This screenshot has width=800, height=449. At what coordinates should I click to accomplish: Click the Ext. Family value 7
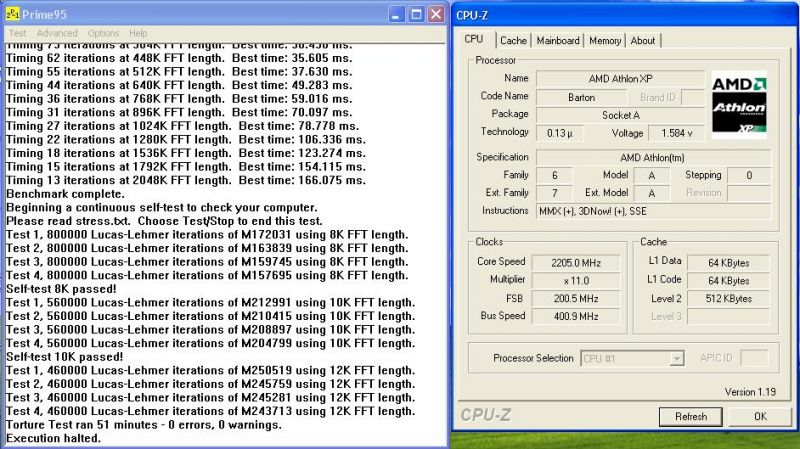coord(554,193)
